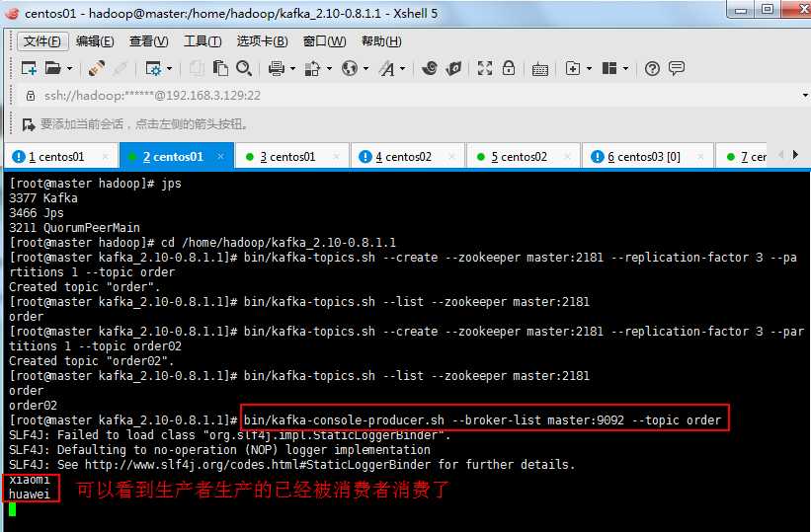Open the 文件(F) menu
The width and height of the screenshot is (811, 532).
[42, 41]
